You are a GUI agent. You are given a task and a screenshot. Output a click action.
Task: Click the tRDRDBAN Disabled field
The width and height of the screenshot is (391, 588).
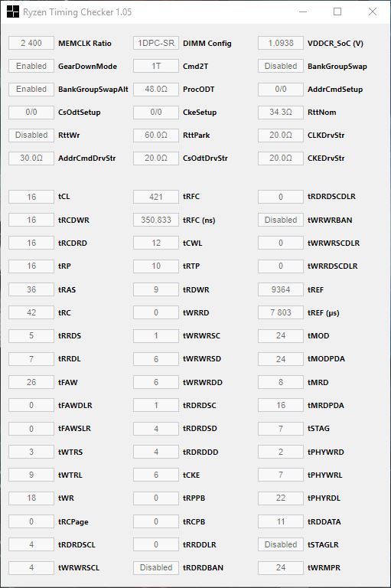[156, 568]
